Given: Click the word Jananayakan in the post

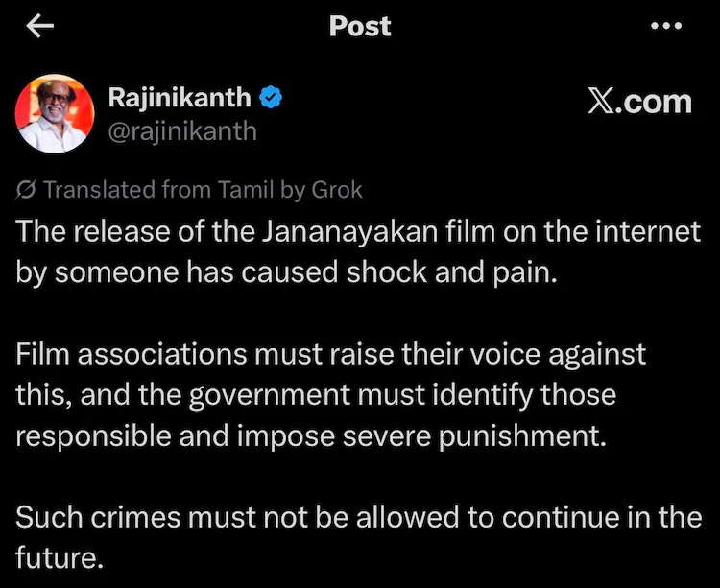Looking at the screenshot, I should [x=350, y=232].
